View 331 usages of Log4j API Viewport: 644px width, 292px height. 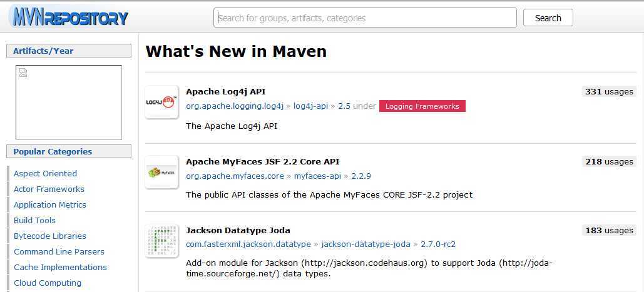pos(609,91)
